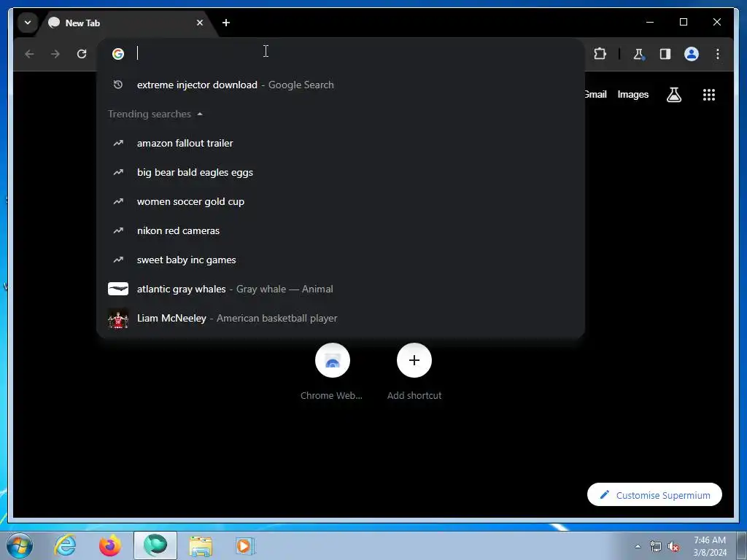The height and width of the screenshot is (560, 747).
Task: Open the tab search dropdown arrow
Action: (28, 23)
